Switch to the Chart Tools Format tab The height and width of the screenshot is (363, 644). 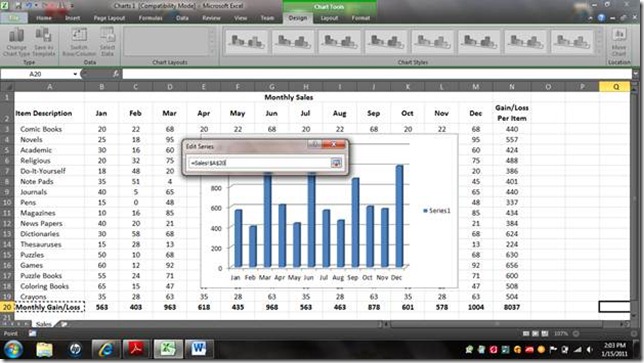361,18
